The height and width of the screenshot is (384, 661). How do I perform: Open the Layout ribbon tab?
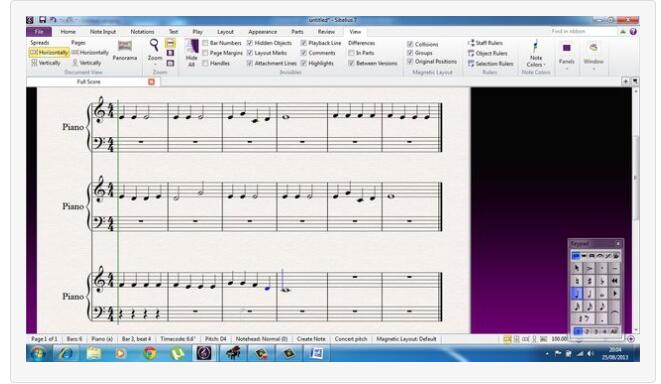point(225,32)
